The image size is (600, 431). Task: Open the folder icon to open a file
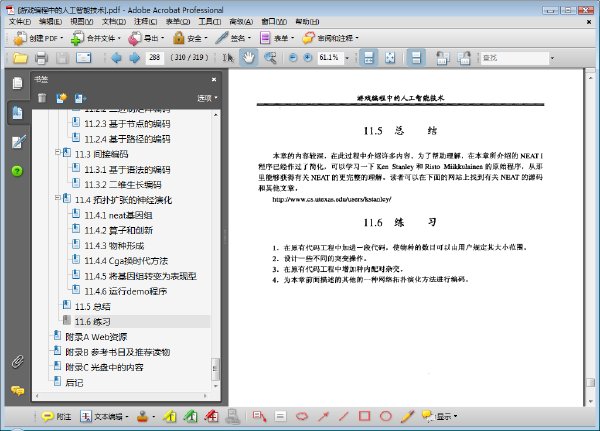click(20, 58)
